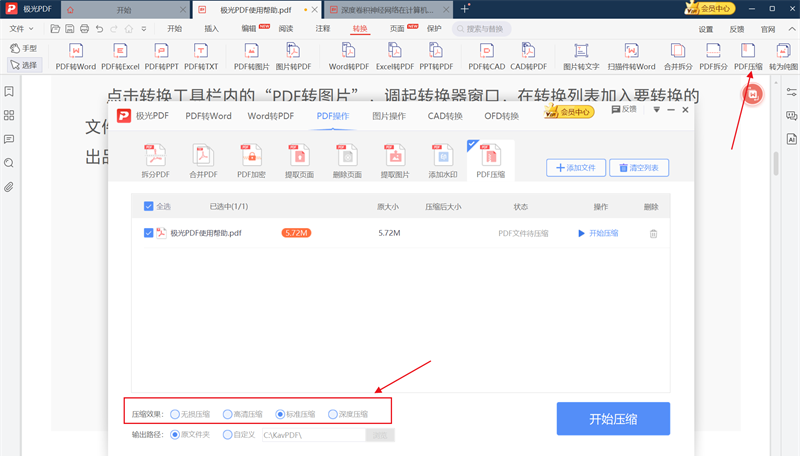The image size is (800, 456).
Task: Click 开始压缩 link in file row
Action: tap(598, 233)
